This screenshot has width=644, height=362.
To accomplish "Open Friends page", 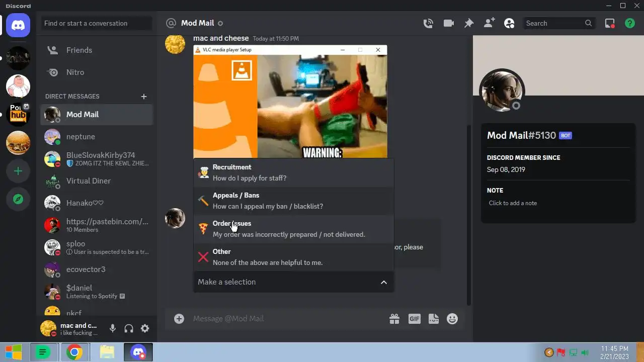I will [x=97, y=50].
